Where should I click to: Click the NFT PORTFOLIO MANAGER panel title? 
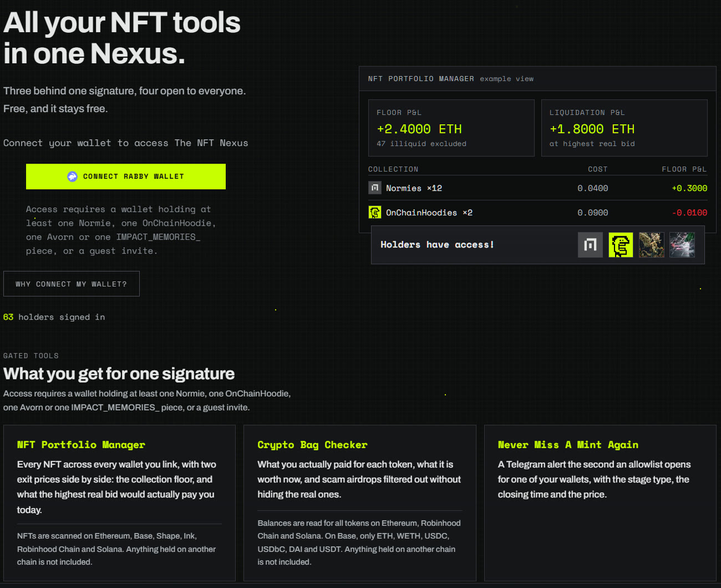[x=421, y=79]
